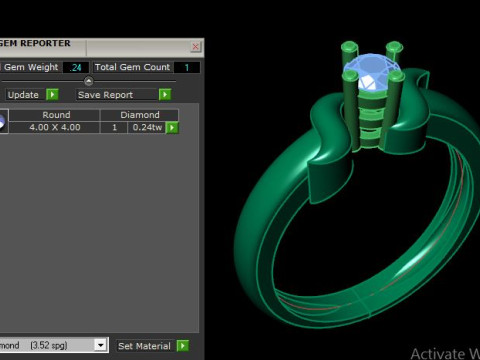This screenshot has width=480, height=360.
Task: Select the blue round diamond in viewport
Action: coord(371,72)
